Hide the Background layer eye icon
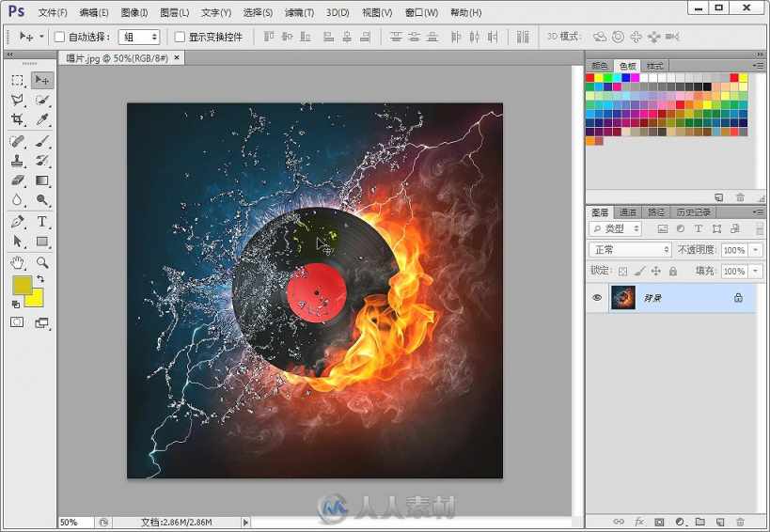Viewport: 770px width, 532px height. (x=597, y=297)
